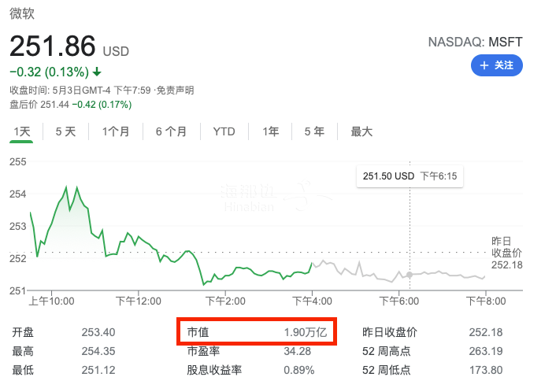This screenshot has width=556, height=392.
Task: Click the 市值 value 1.90万亿
Action: click(x=306, y=332)
